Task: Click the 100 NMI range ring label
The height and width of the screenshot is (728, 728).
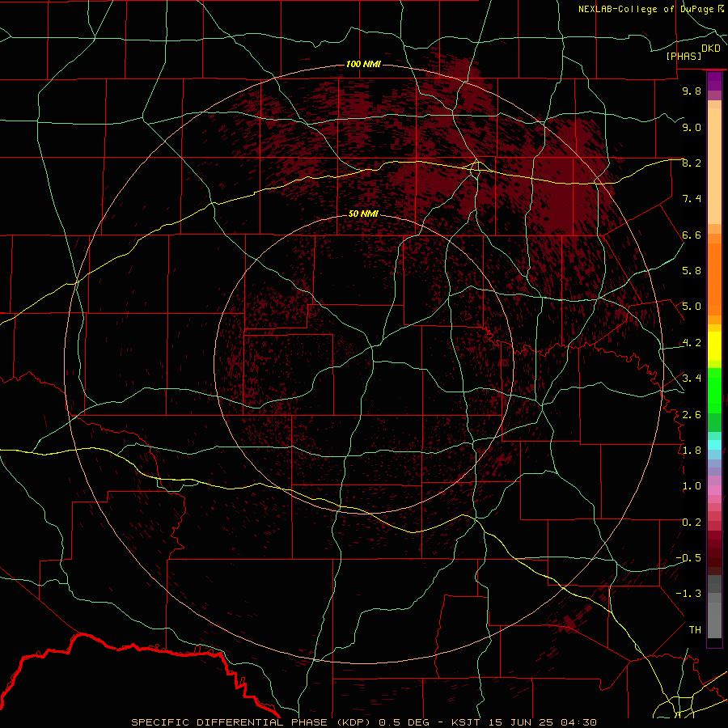Action: (363, 64)
